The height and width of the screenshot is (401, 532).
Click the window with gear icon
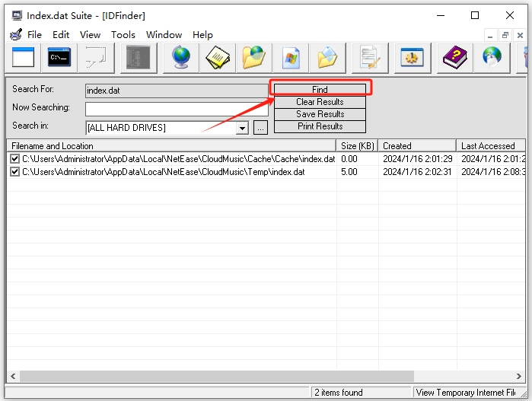413,58
